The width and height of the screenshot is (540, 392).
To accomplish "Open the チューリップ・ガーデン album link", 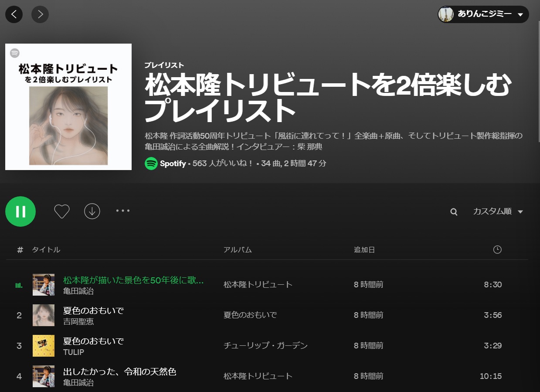I will click(x=266, y=346).
